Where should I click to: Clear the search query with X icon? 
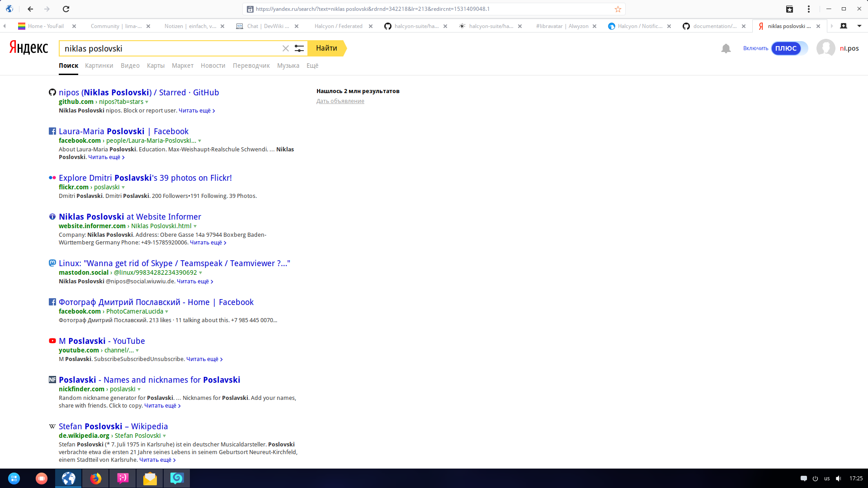[285, 48]
